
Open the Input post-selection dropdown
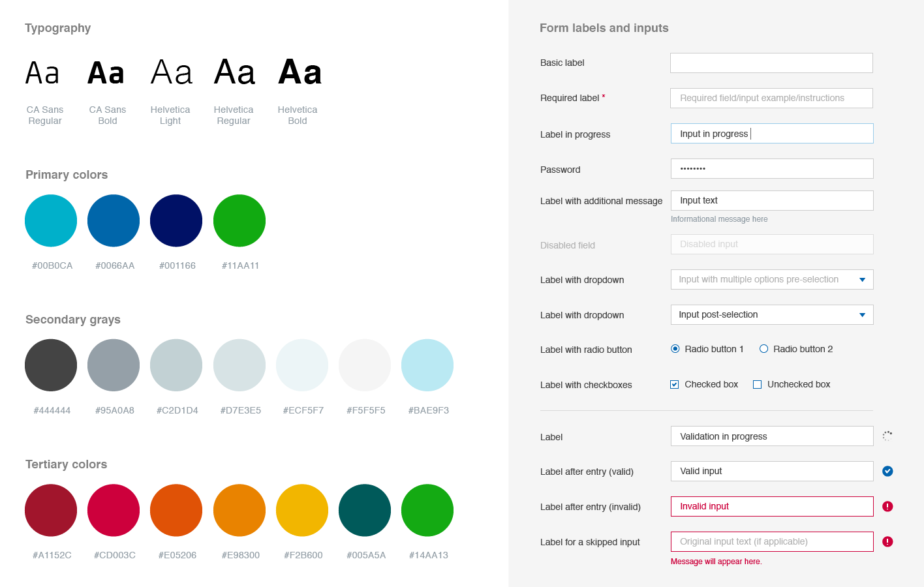click(x=772, y=314)
